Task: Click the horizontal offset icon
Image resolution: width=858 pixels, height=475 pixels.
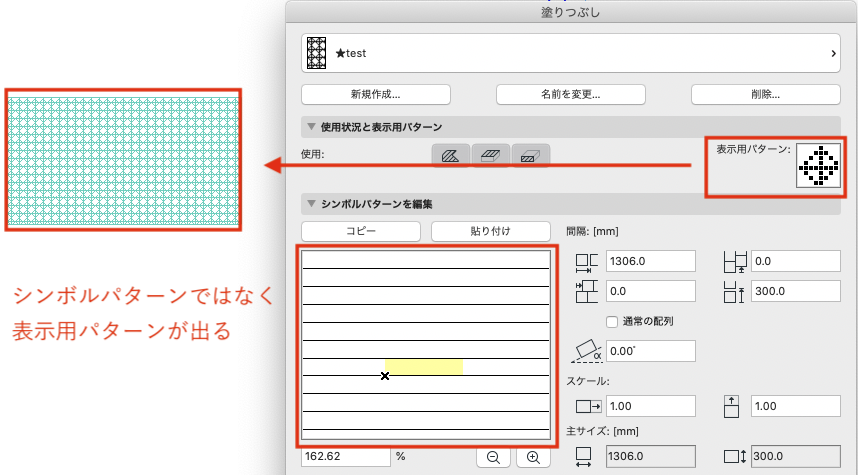Action: (x=587, y=292)
